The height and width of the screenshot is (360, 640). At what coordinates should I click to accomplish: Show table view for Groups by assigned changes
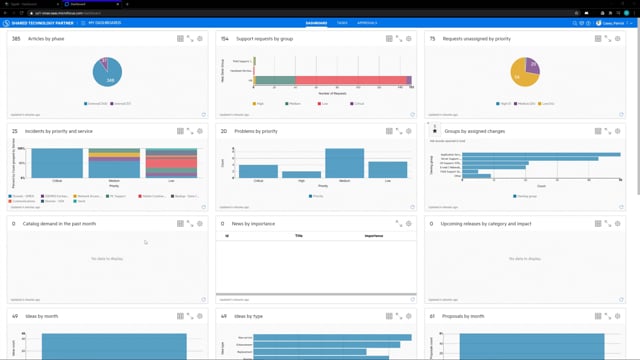pyautogui.click(x=598, y=131)
